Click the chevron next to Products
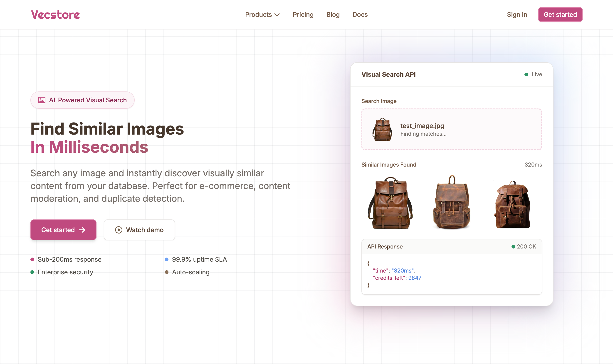The image size is (613, 364). 277,15
